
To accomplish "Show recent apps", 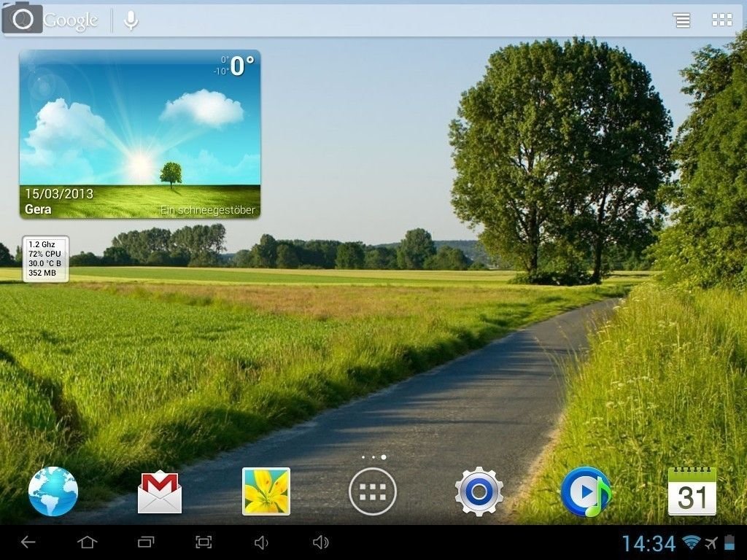I will (x=146, y=542).
